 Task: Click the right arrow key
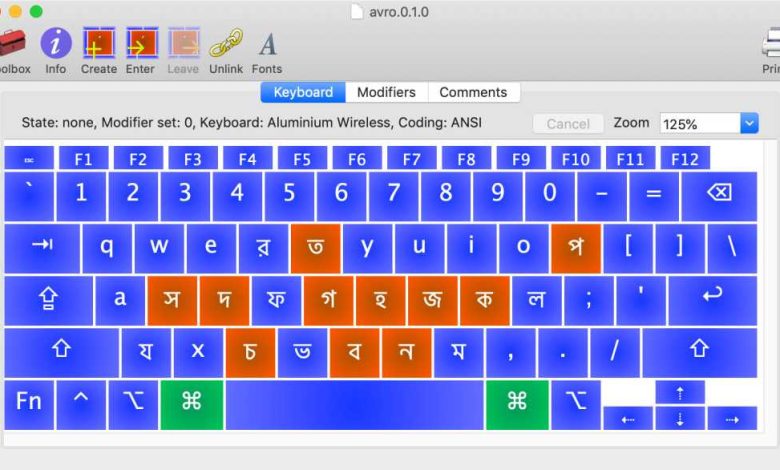(x=732, y=418)
